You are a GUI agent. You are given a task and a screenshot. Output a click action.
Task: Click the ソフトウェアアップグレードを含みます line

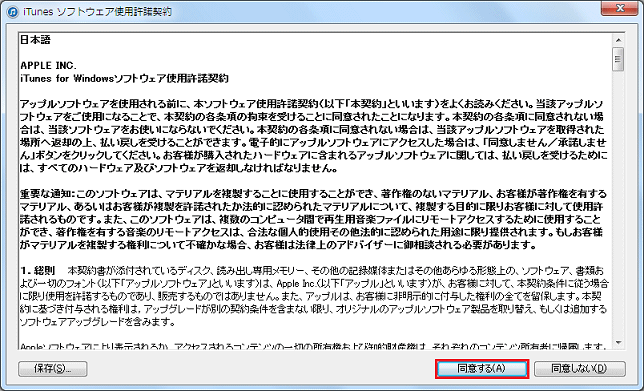[x=97, y=322]
